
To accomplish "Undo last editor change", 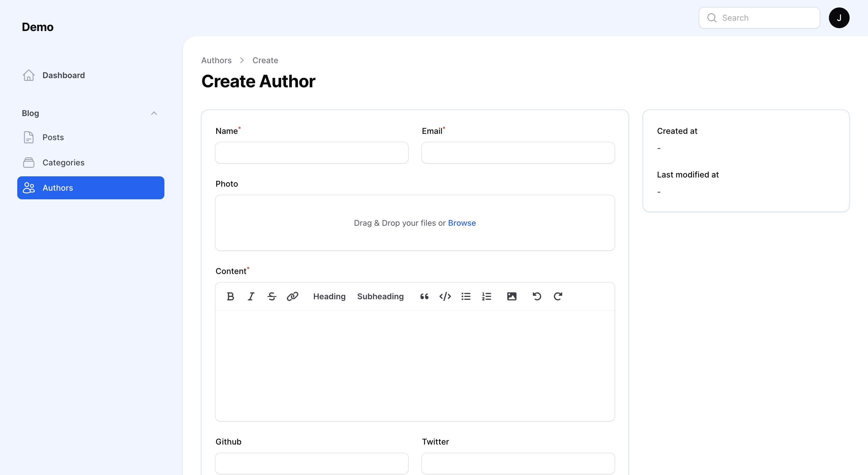I will tap(537, 296).
